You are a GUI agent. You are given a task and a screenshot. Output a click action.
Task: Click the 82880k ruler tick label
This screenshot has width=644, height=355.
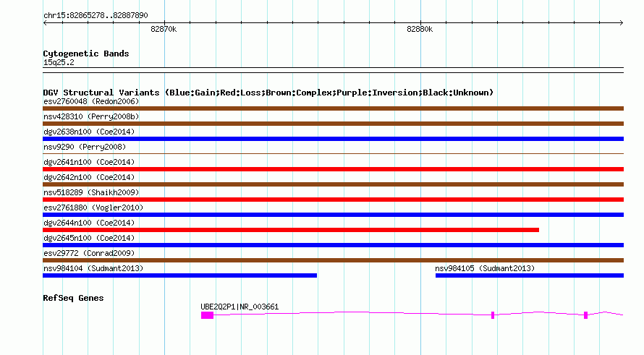coord(420,29)
